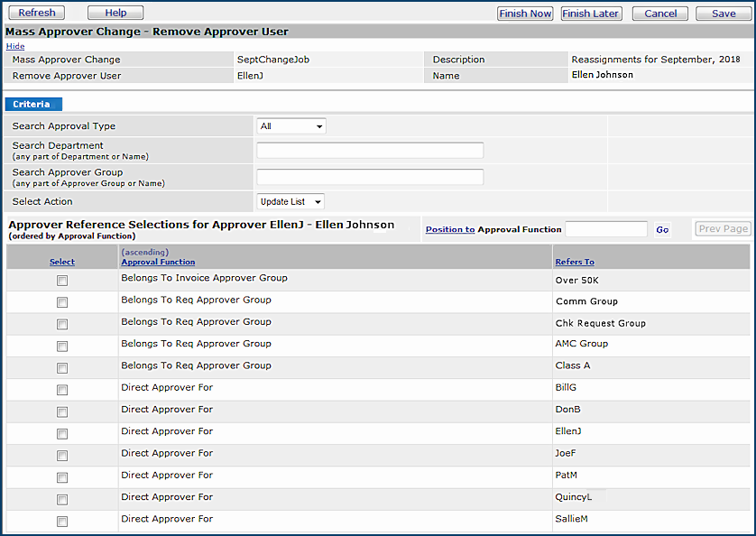Screen dimensions: 756x536
Task: Click the Search Department input field
Action: [370, 150]
